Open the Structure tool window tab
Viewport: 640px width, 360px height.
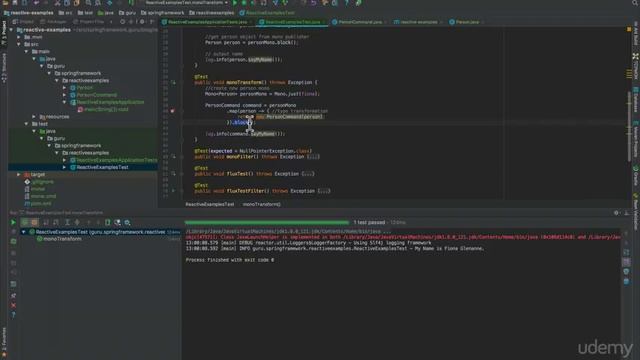(4, 67)
